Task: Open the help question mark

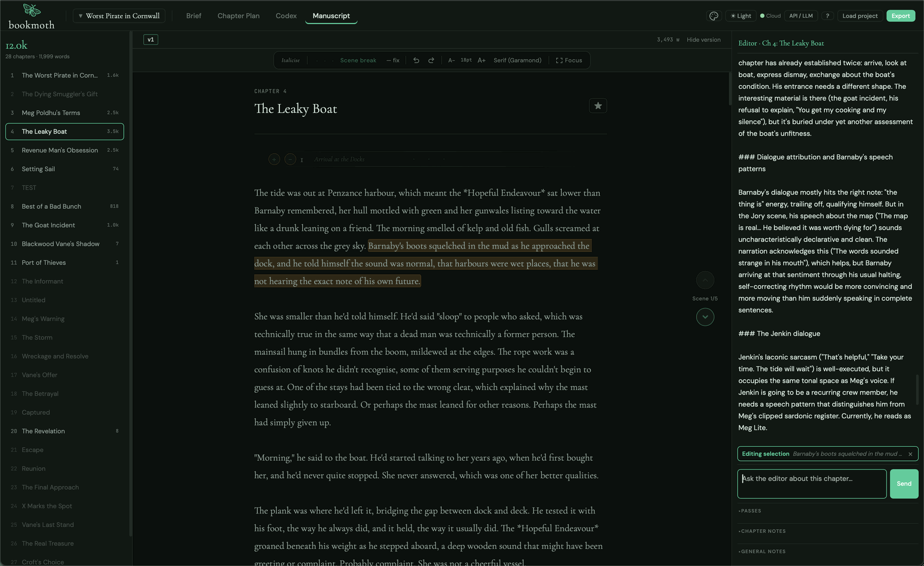Action: (x=827, y=16)
